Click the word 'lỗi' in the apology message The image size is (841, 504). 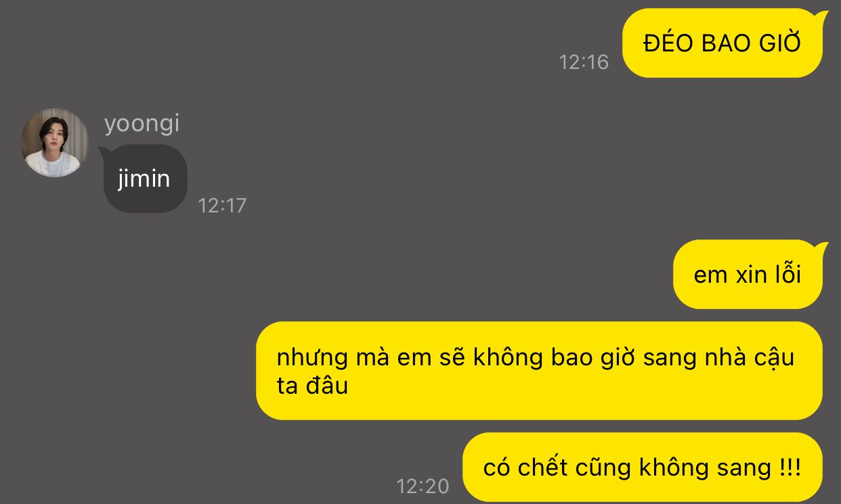[x=788, y=275]
